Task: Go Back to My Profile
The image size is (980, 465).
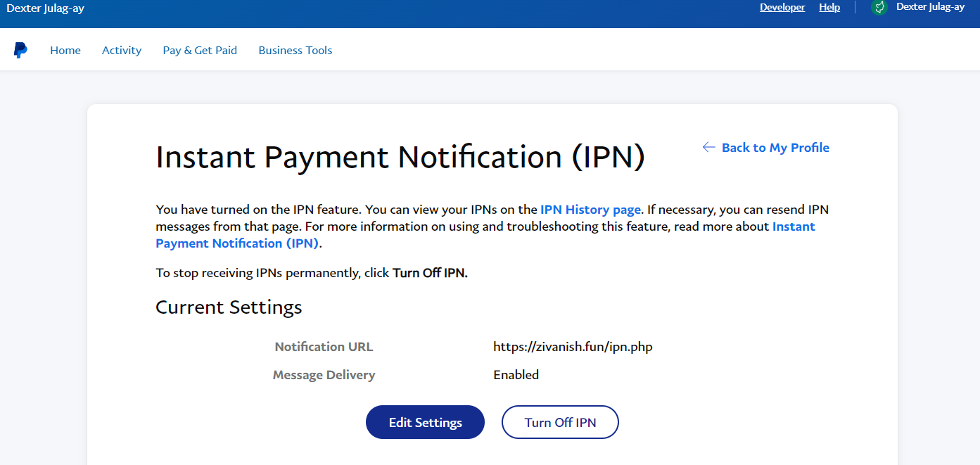Action: click(x=766, y=147)
